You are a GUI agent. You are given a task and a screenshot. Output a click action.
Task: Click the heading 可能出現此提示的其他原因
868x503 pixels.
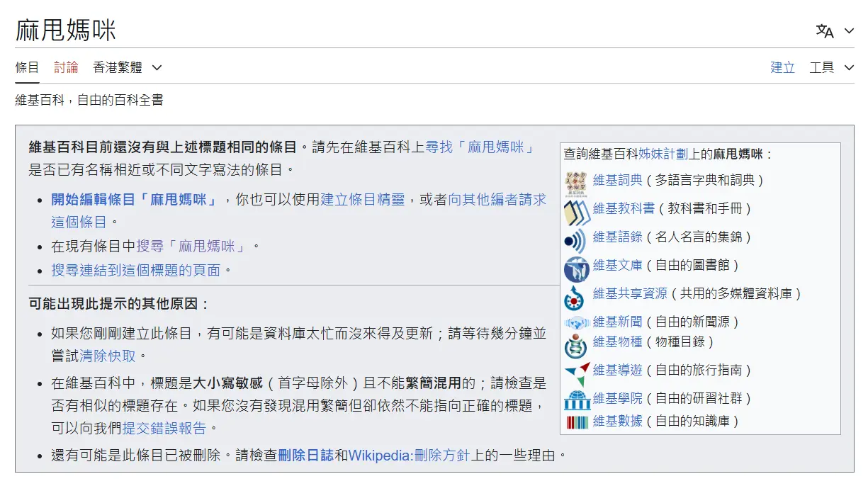pyautogui.click(x=120, y=304)
